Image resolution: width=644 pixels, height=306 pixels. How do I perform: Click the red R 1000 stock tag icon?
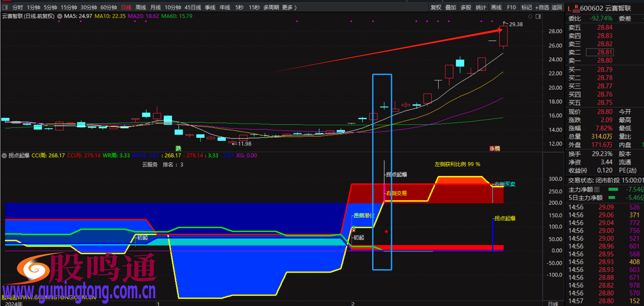point(576,9)
